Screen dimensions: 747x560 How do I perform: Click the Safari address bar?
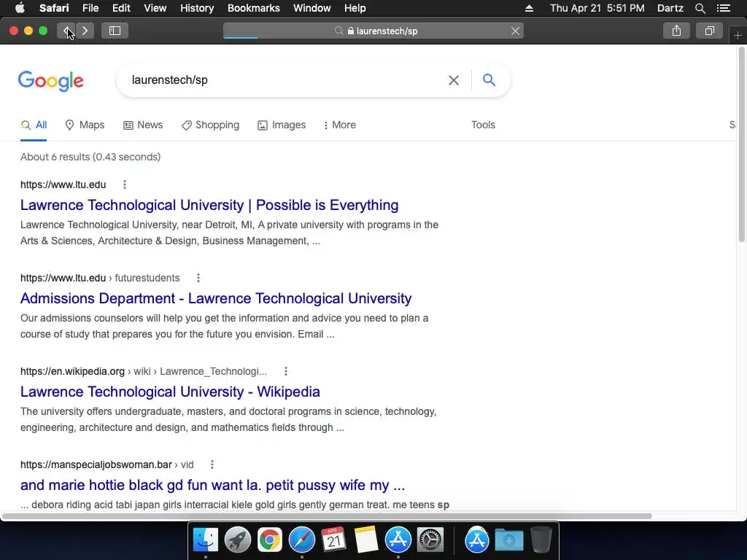(x=373, y=31)
